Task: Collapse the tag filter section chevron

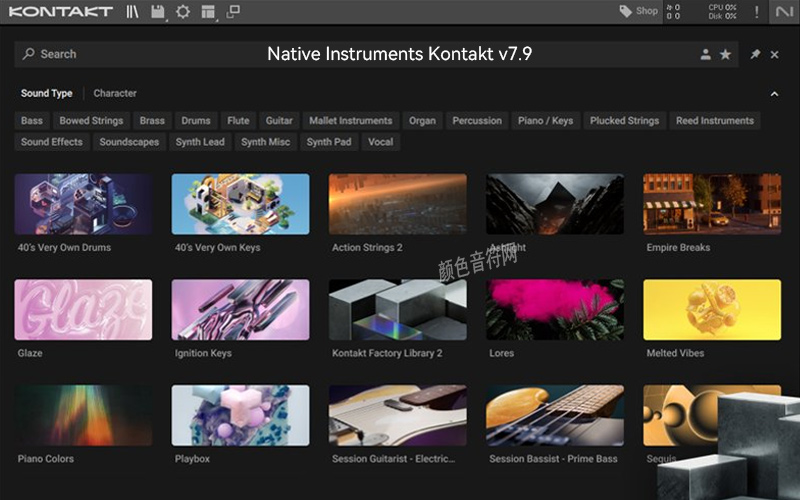Action: [x=774, y=94]
